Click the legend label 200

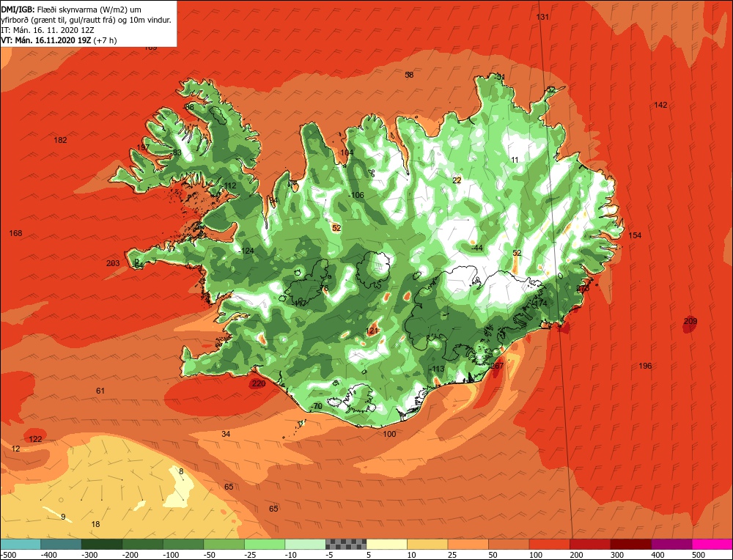(576, 555)
